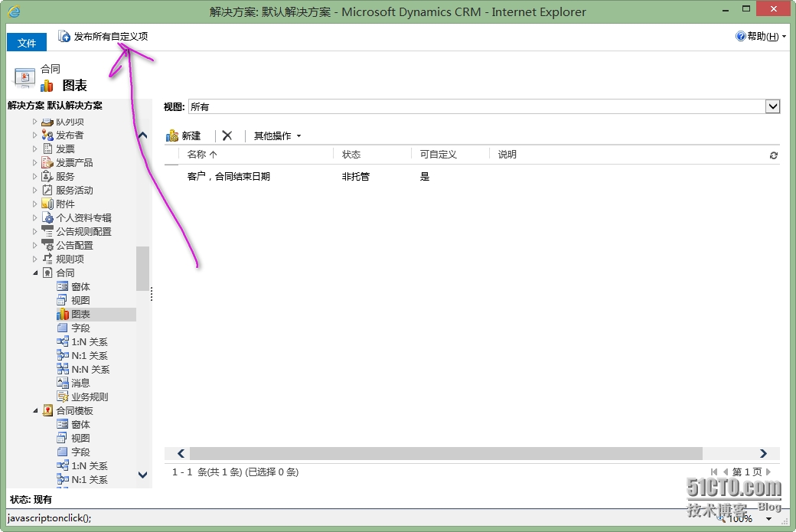Select the 发布者 entity icon
Image resolution: width=796 pixels, height=532 pixels.
click(x=47, y=135)
